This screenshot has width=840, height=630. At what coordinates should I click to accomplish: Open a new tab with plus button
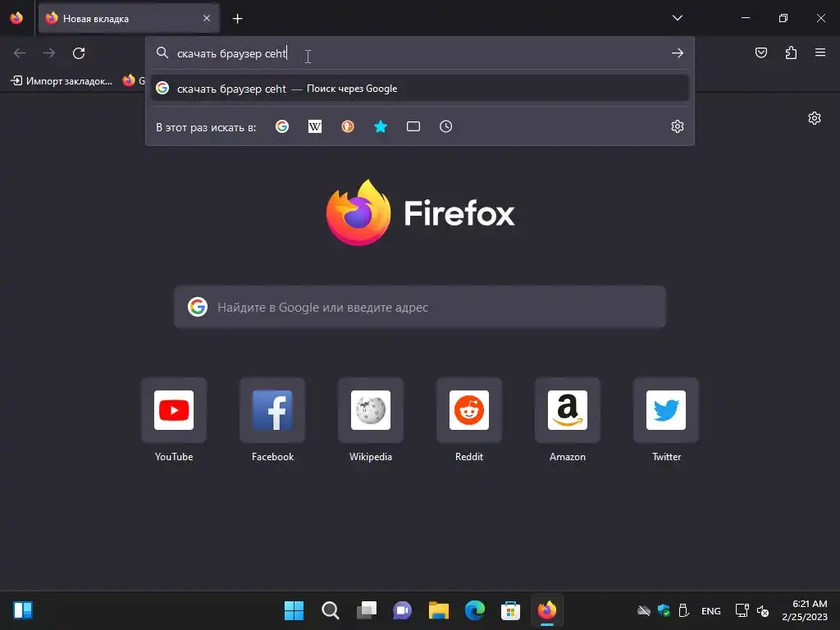coord(237,19)
